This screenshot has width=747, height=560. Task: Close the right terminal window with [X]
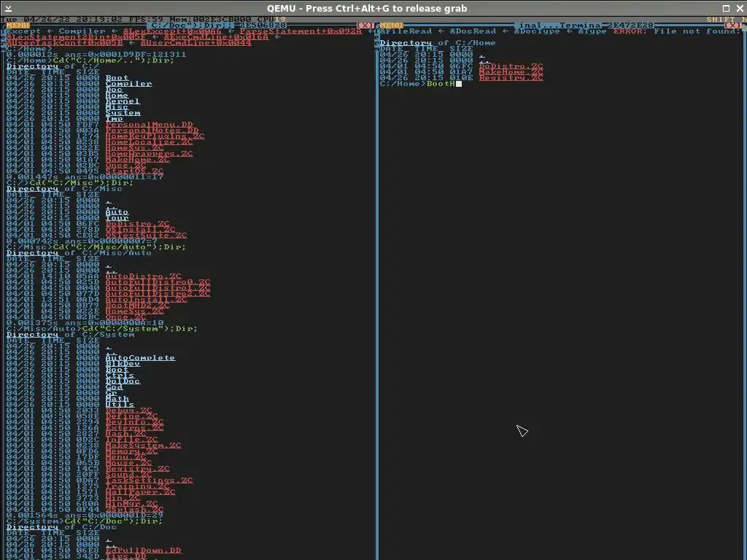[734, 26]
